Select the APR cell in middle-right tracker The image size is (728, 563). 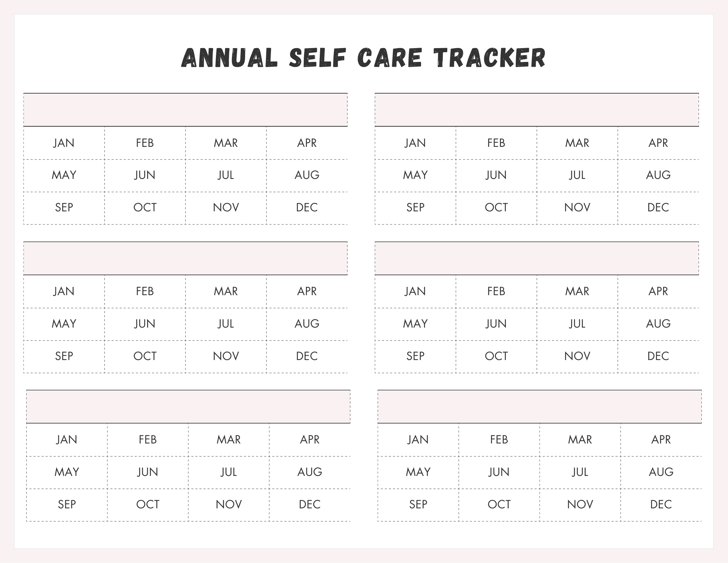pyautogui.click(x=658, y=292)
